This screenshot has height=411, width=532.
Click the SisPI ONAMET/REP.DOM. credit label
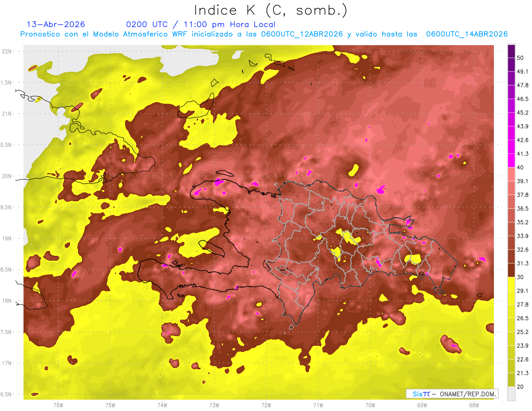click(x=452, y=394)
